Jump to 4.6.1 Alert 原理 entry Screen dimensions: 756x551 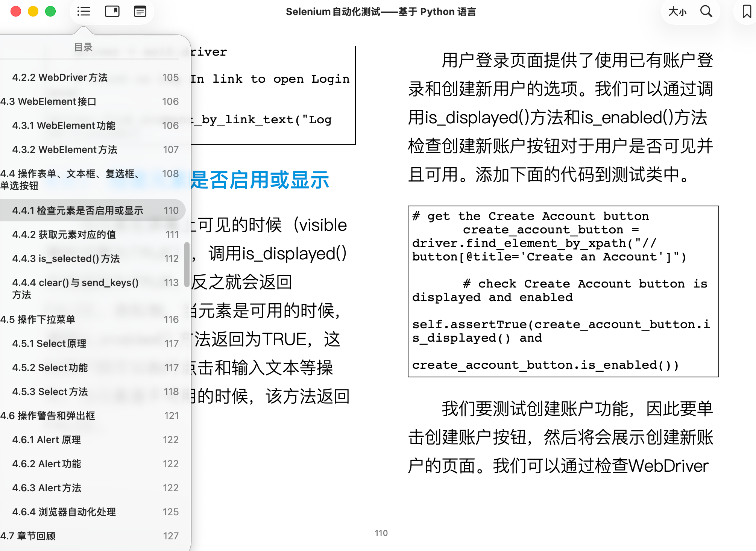(47, 440)
